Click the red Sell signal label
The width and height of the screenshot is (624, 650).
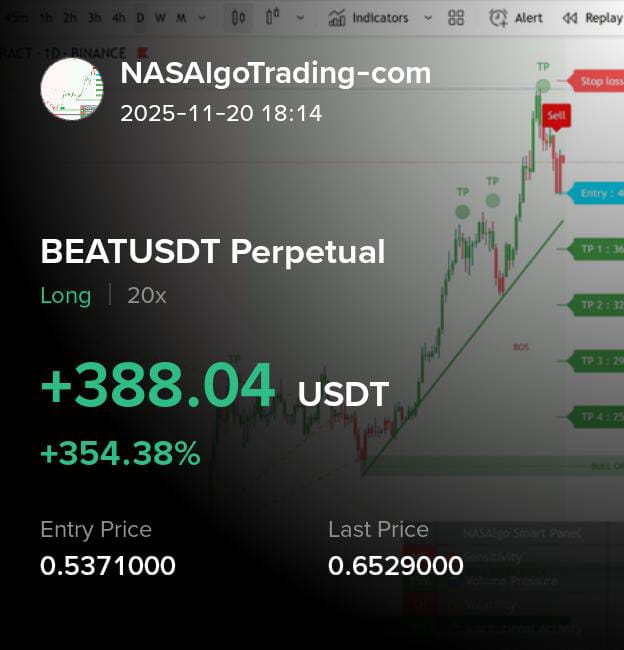[x=557, y=116]
